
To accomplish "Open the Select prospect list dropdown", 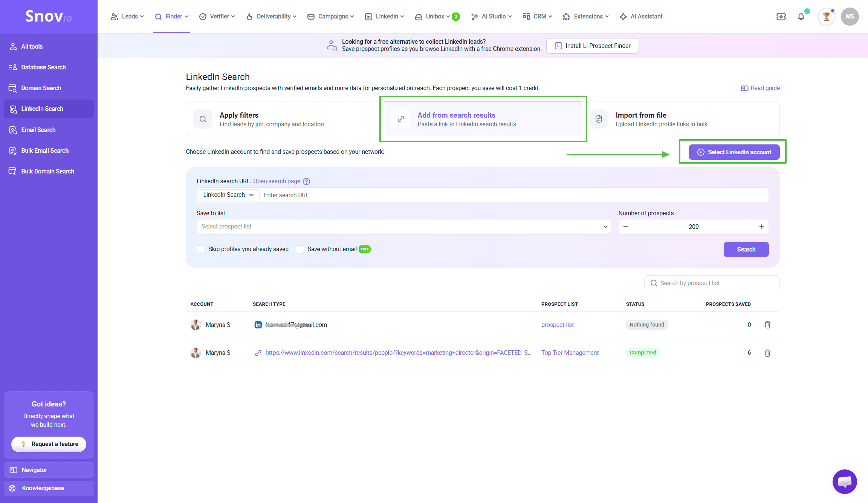I will [403, 227].
